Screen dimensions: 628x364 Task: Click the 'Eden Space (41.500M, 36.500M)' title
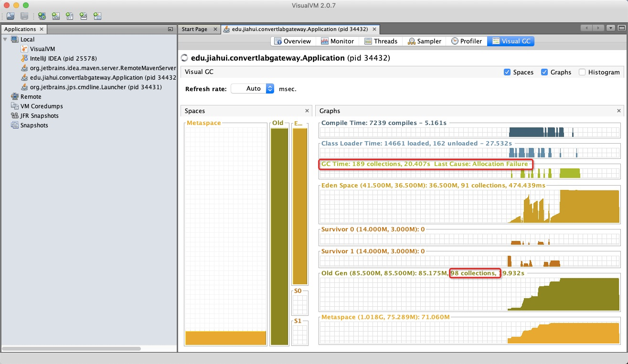433,185
